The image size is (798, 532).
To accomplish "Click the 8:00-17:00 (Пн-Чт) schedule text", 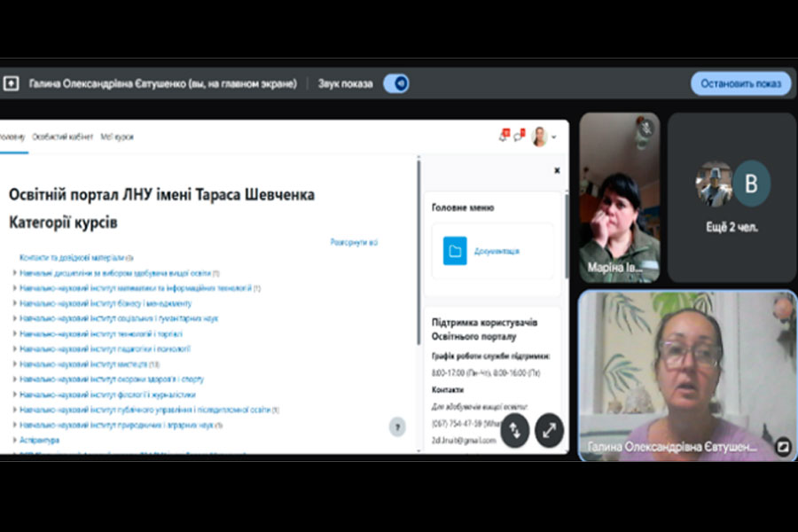I will click(x=486, y=373).
